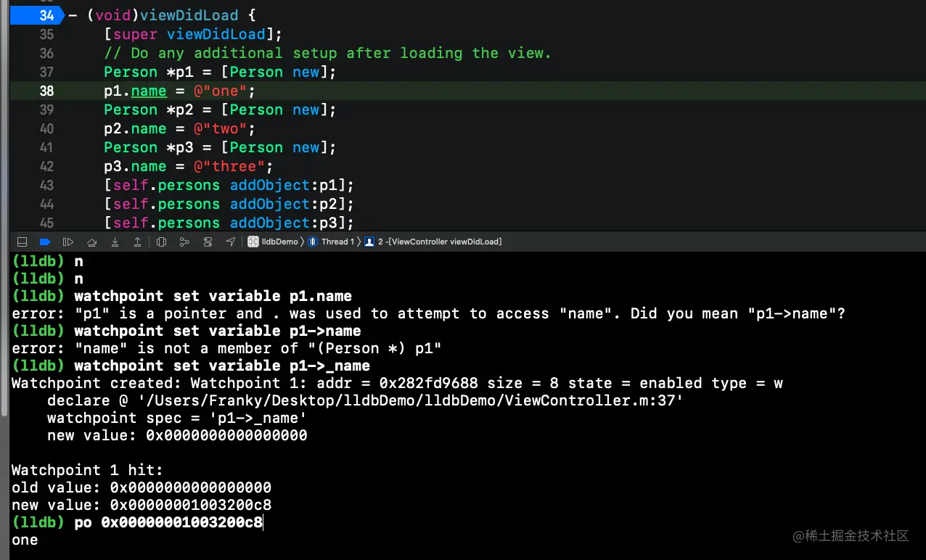Click 'watchpoint set variable p1->_name' command
This screenshot has height=560, width=926.
click(222, 366)
